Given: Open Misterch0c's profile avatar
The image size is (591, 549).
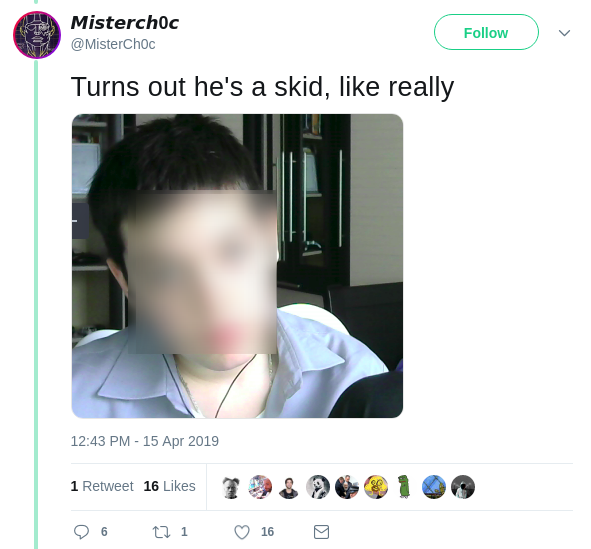Looking at the screenshot, I should coord(37,35).
